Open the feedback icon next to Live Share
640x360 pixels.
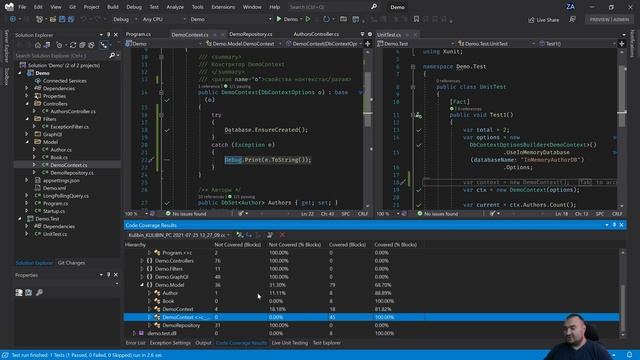point(572,19)
